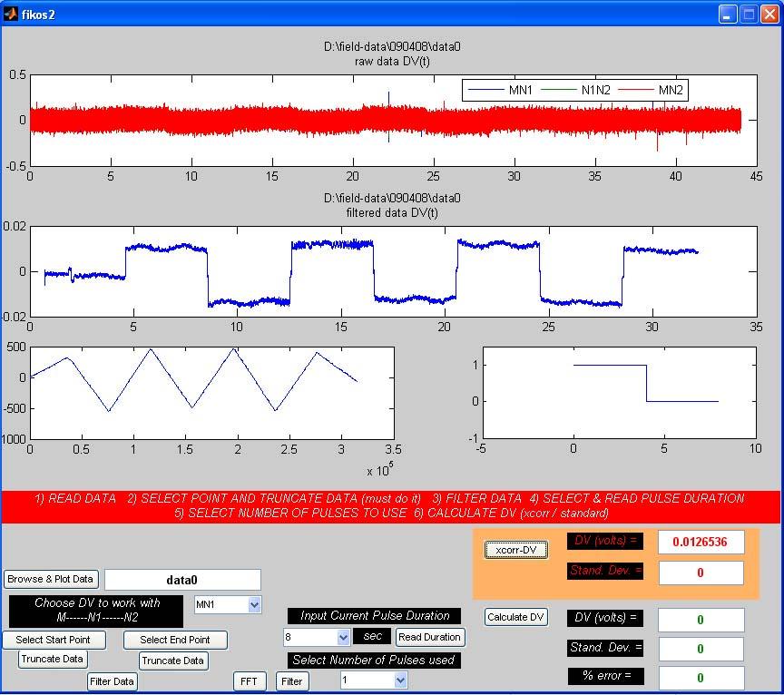Viewport: 784px width, 695px height.
Task: Click the N1N2 legend entry
Action: 576,90
